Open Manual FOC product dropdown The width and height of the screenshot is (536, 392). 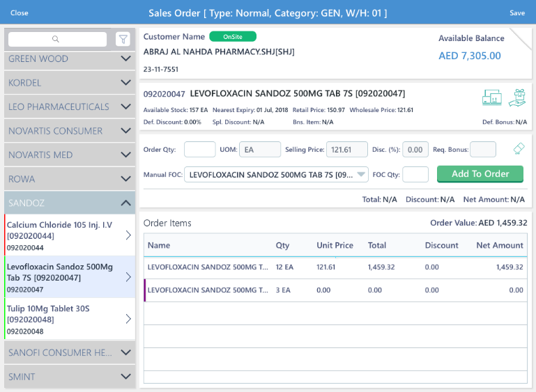point(276,175)
